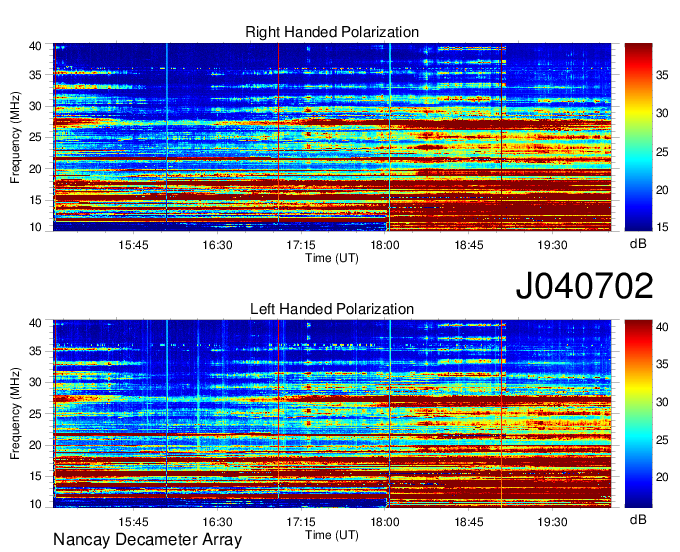The image size is (680, 552).
Task: Click the 25 value on bottom color bar
Action: click(x=662, y=440)
